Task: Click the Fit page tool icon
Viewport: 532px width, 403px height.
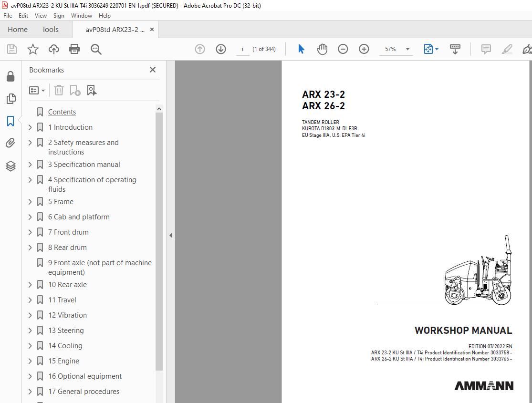Action: point(428,49)
